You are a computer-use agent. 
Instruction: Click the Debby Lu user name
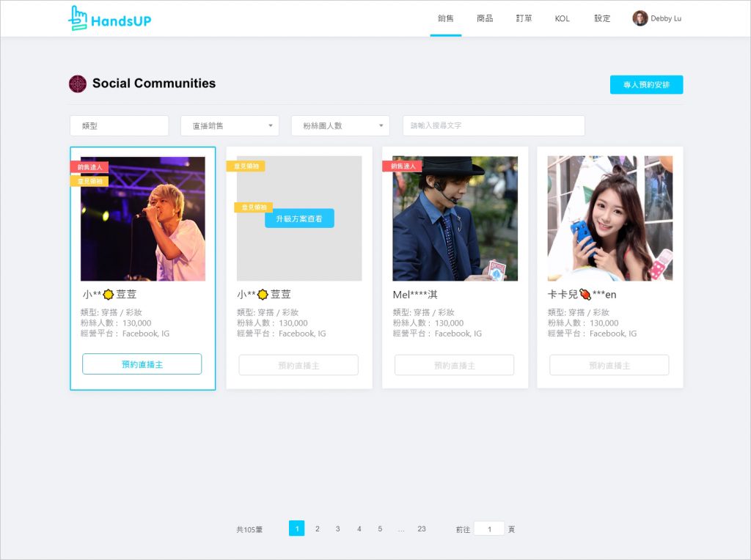(666, 18)
